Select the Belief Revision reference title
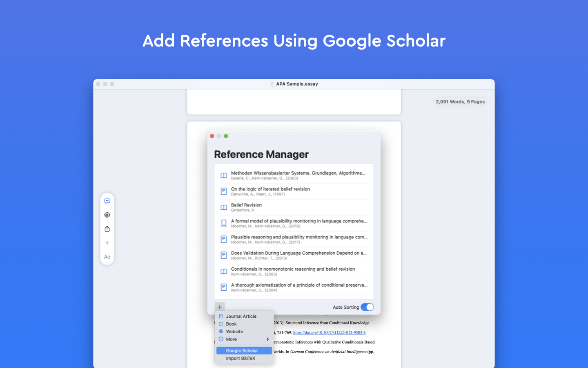 point(246,205)
